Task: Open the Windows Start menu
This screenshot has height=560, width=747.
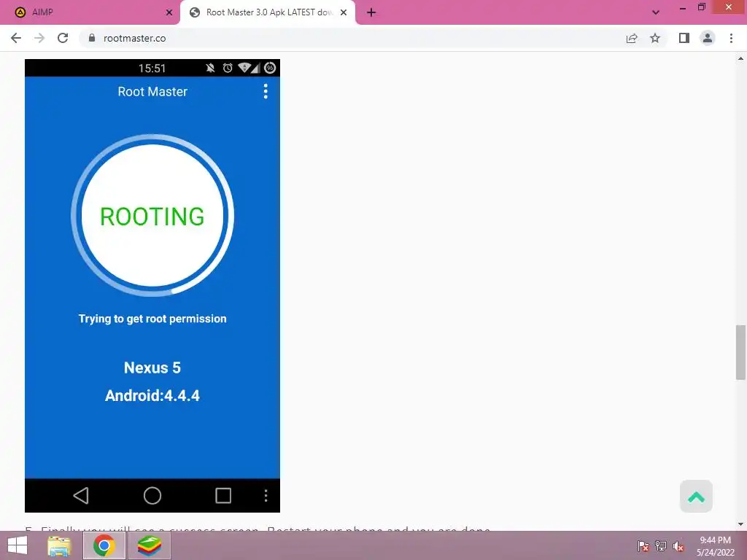Action: [18, 545]
